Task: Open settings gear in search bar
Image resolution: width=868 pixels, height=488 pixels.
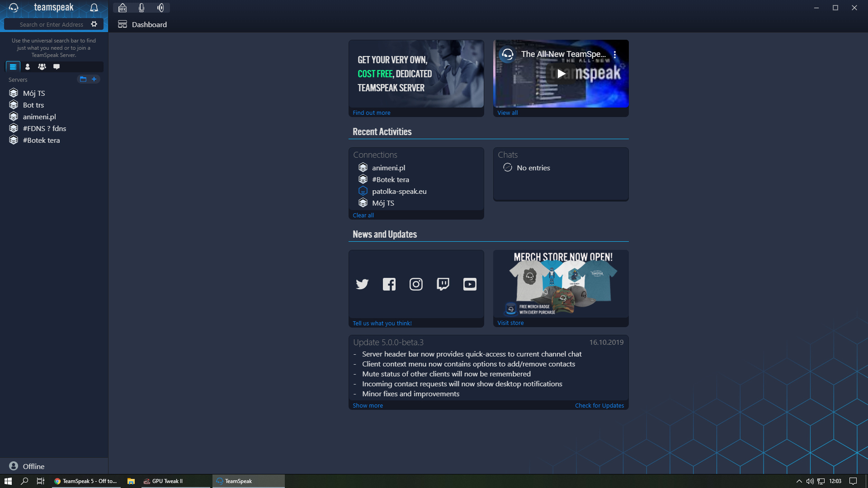Action: [x=94, y=24]
